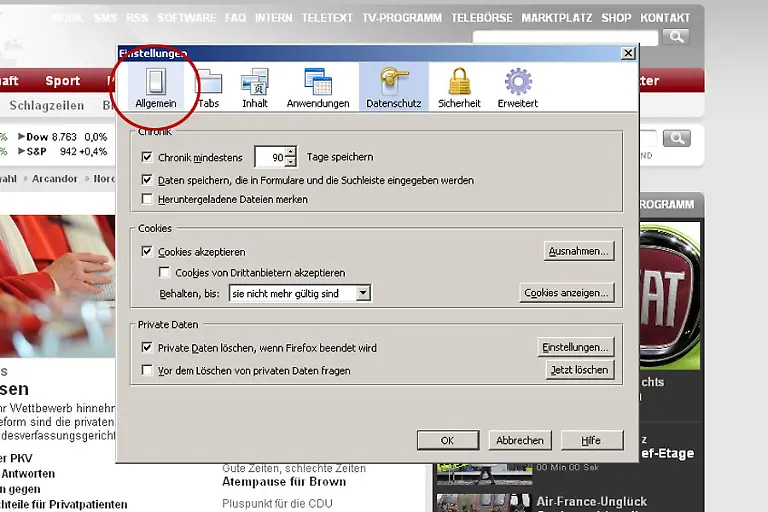
Task: Click the Ausnahmen button
Action: pyautogui.click(x=578, y=251)
